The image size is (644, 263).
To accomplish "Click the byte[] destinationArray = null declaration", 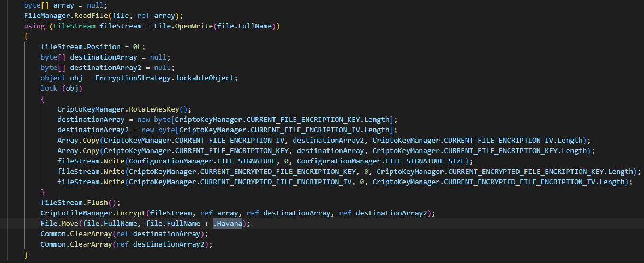I will point(105,57).
